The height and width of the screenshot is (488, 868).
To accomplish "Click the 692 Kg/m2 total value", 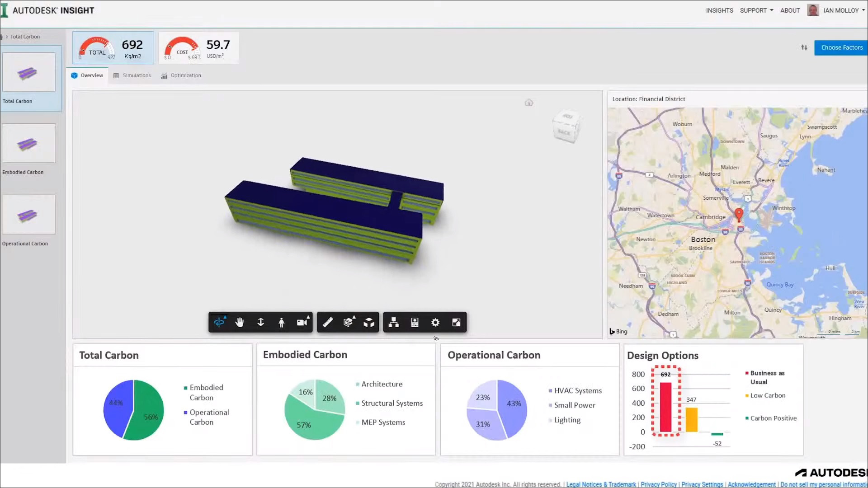I will 132,49.
